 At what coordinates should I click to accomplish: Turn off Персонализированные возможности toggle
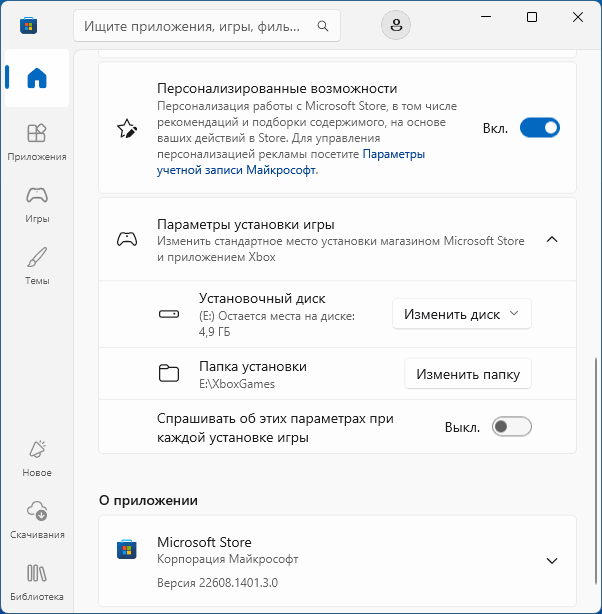(x=540, y=128)
